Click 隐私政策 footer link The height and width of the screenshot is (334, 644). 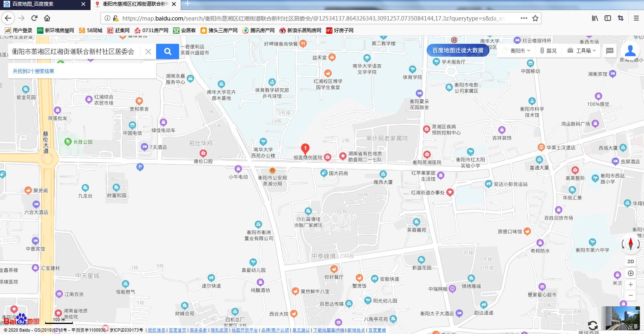219,330
